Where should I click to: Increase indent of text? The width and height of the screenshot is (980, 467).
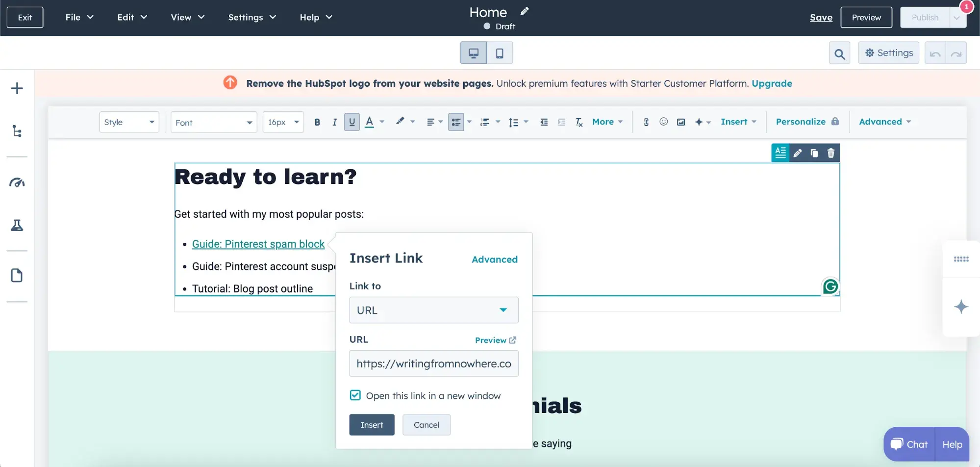coord(561,122)
